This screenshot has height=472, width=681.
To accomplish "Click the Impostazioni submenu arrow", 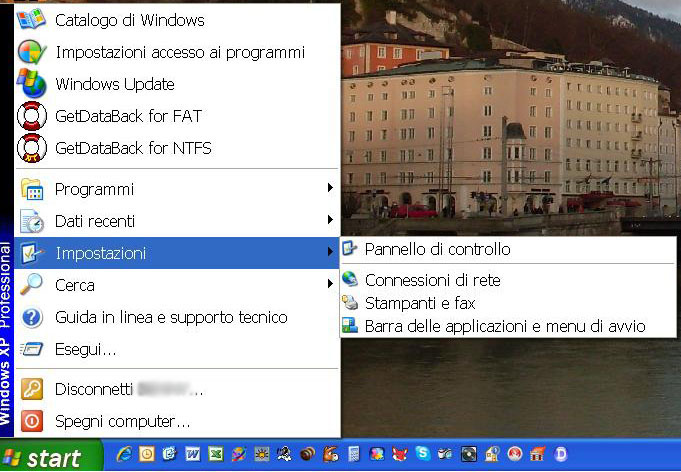I will pos(330,251).
